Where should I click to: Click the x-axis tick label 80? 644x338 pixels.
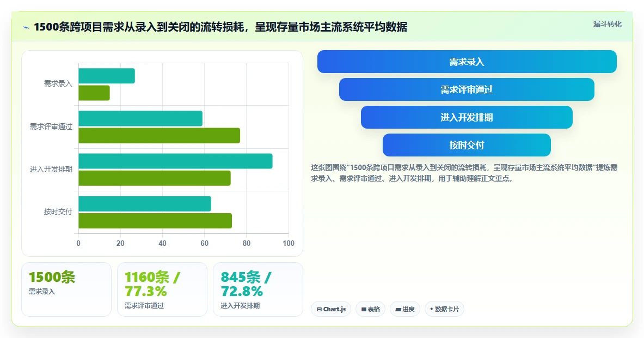click(247, 244)
